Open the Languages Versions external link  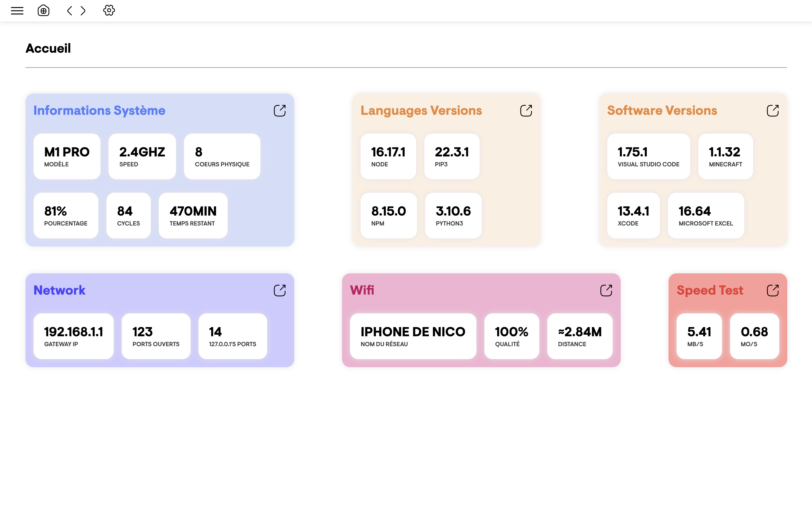[526, 110]
